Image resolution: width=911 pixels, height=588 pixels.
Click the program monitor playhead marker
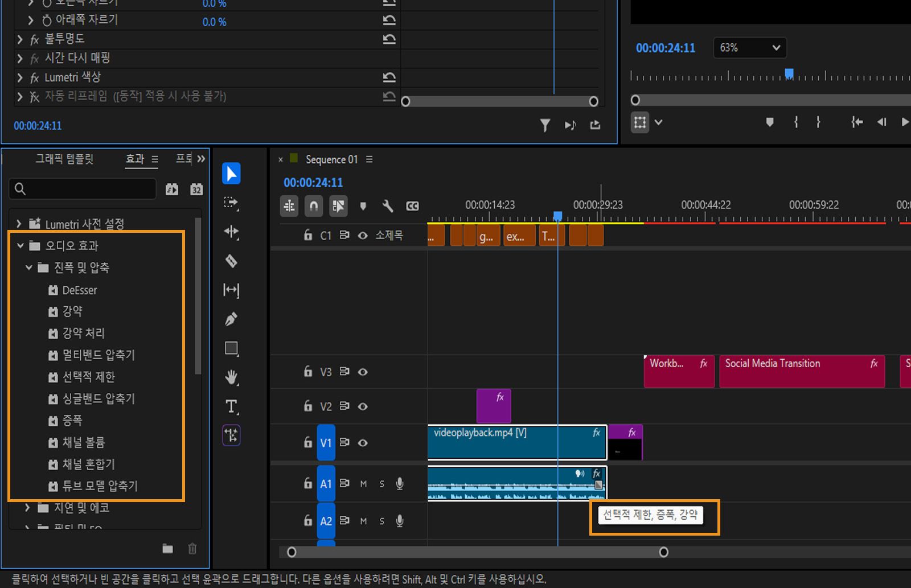pos(789,73)
